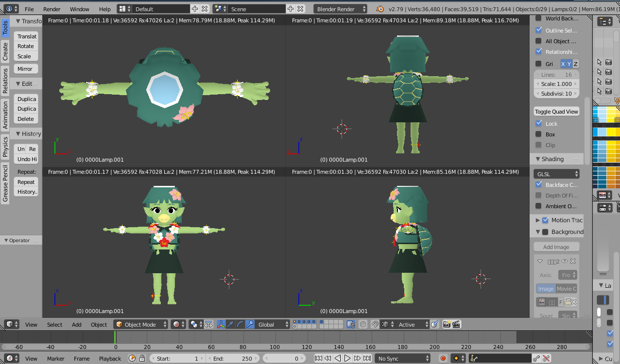
Task: Enable the All Object Origins checkbox
Action: (538, 41)
